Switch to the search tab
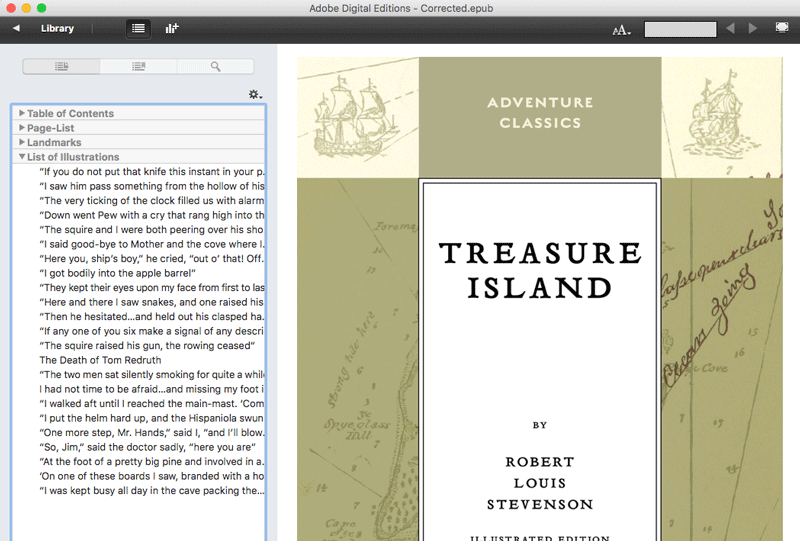Image resolution: width=800 pixels, height=541 pixels. pyautogui.click(x=215, y=66)
